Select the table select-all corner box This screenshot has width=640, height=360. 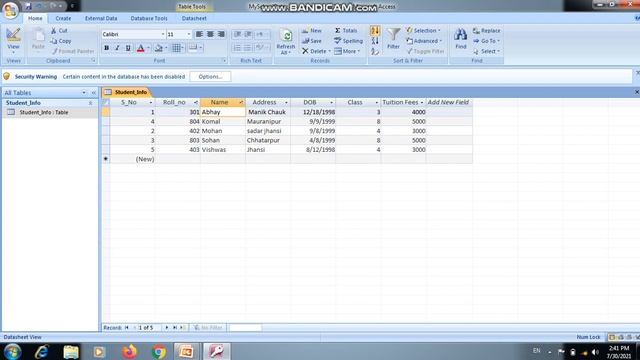(106, 102)
